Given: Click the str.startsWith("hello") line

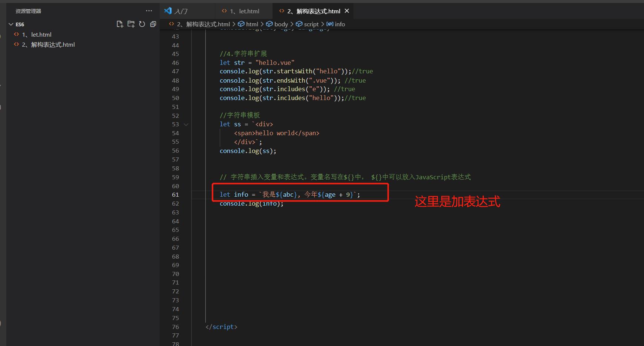Looking at the screenshot, I should coord(296,71).
